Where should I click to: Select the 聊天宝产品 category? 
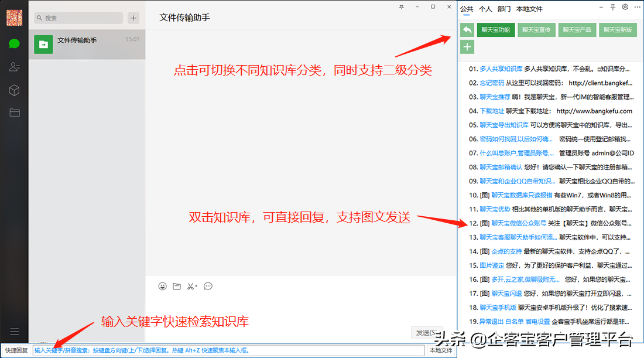(577, 30)
